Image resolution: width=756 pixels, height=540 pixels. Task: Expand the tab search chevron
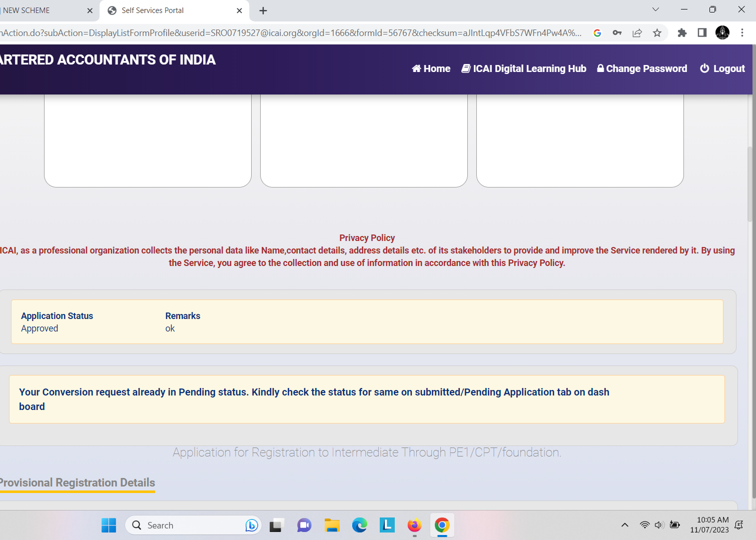655,9
